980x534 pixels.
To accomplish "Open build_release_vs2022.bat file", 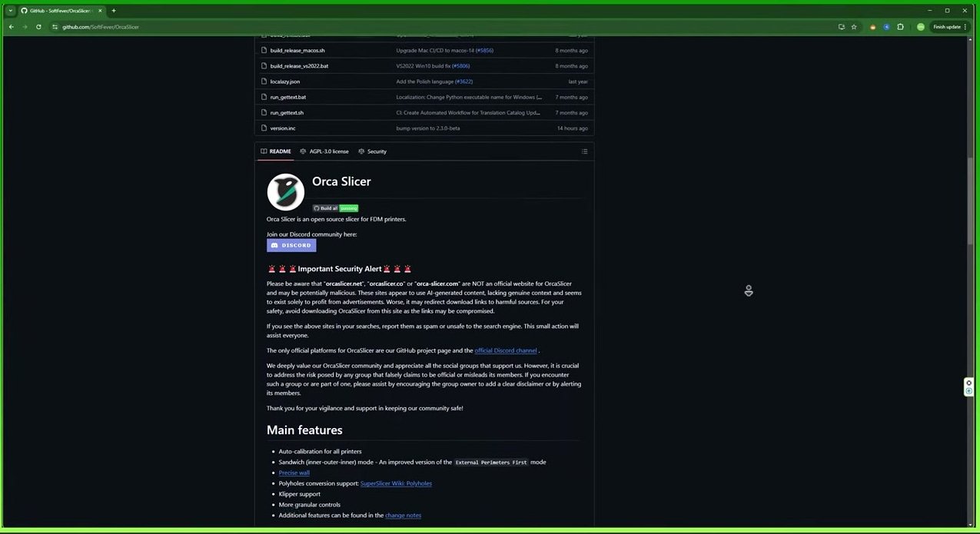I will pyautogui.click(x=299, y=66).
